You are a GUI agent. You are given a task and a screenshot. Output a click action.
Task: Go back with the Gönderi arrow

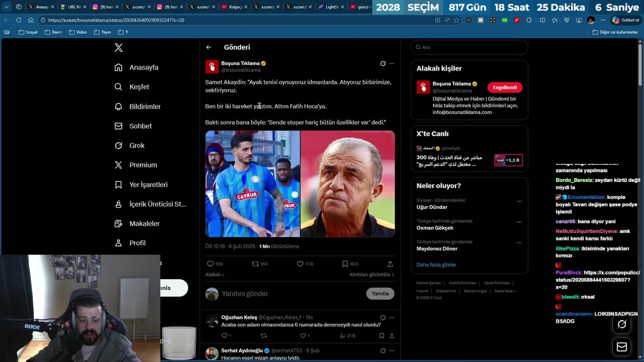[209, 47]
